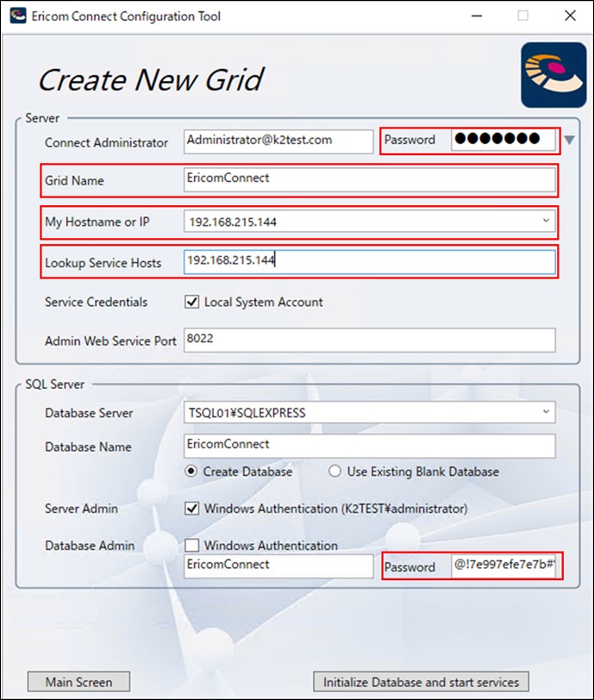Open the Database Server dropdown
The image size is (594, 700).
tap(545, 413)
